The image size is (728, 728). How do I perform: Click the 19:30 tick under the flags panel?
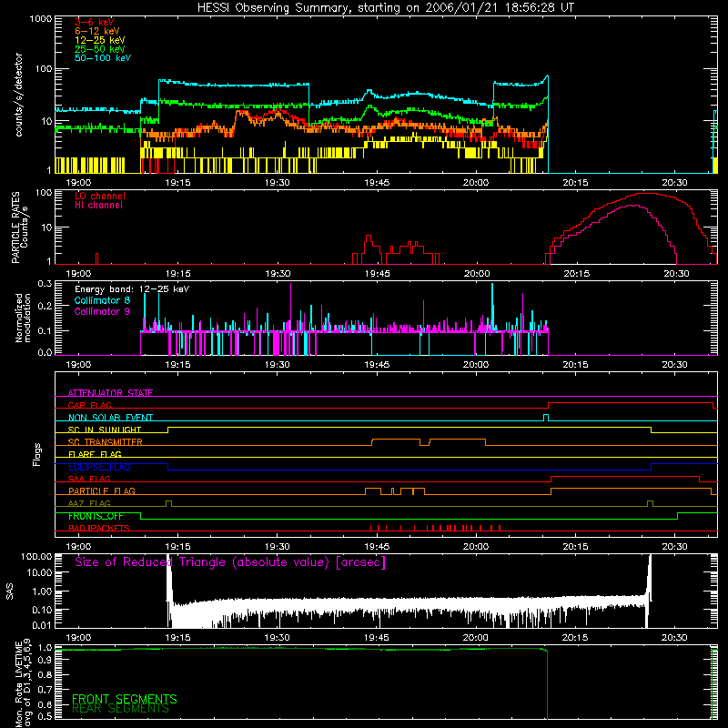click(278, 547)
